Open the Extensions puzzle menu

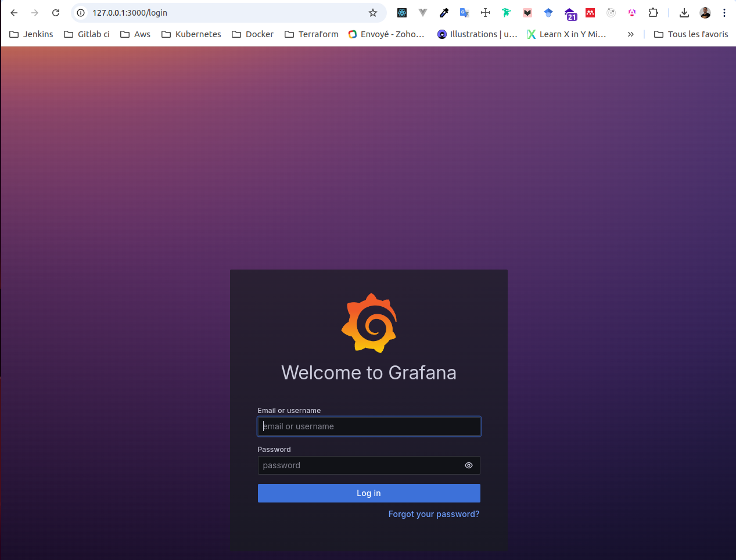[653, 13]
